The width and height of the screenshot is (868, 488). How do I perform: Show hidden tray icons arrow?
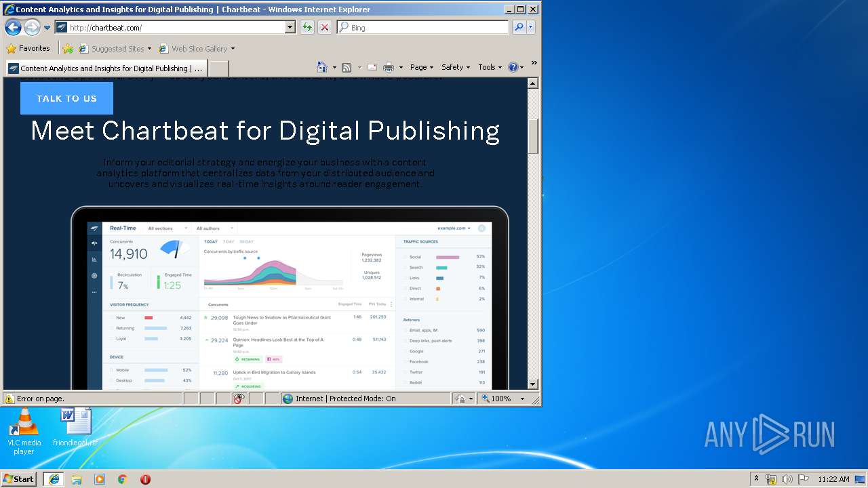[757, 479]
